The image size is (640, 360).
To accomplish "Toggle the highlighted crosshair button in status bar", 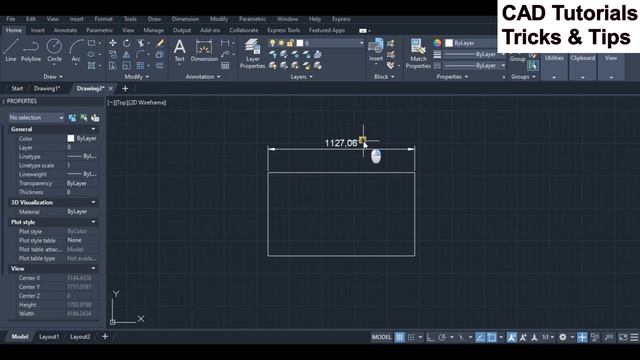I will [582, 337].
